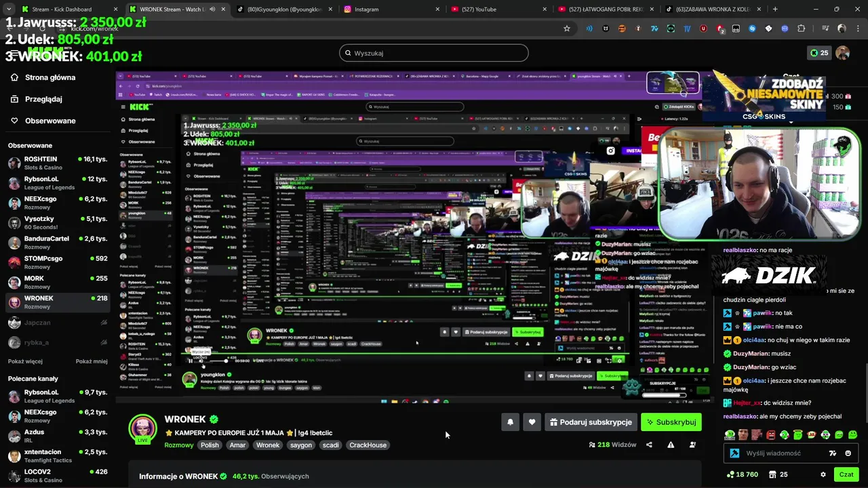Click the verified badge next to WRONEK
Viewport: 868px width, 488px height.
click(x=214, y=420)
